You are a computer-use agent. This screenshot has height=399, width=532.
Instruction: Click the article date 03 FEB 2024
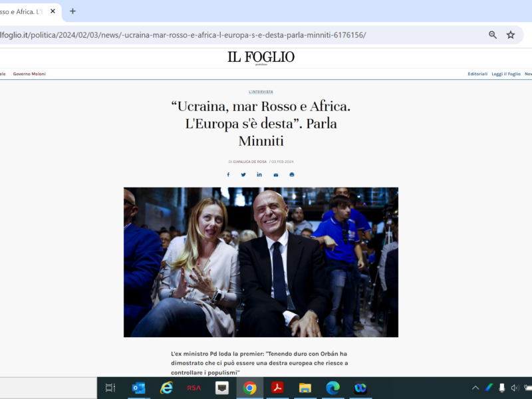[282, 162]
